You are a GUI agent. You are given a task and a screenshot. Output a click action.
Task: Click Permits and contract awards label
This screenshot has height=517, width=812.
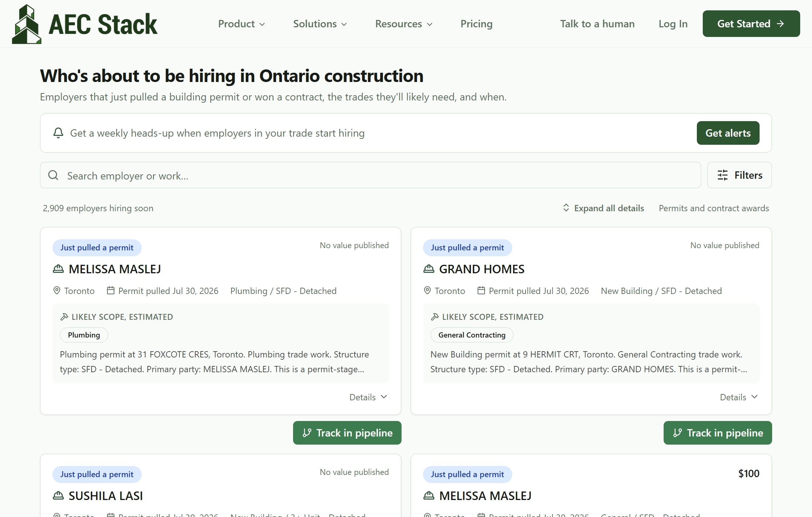tap(714, 208)
